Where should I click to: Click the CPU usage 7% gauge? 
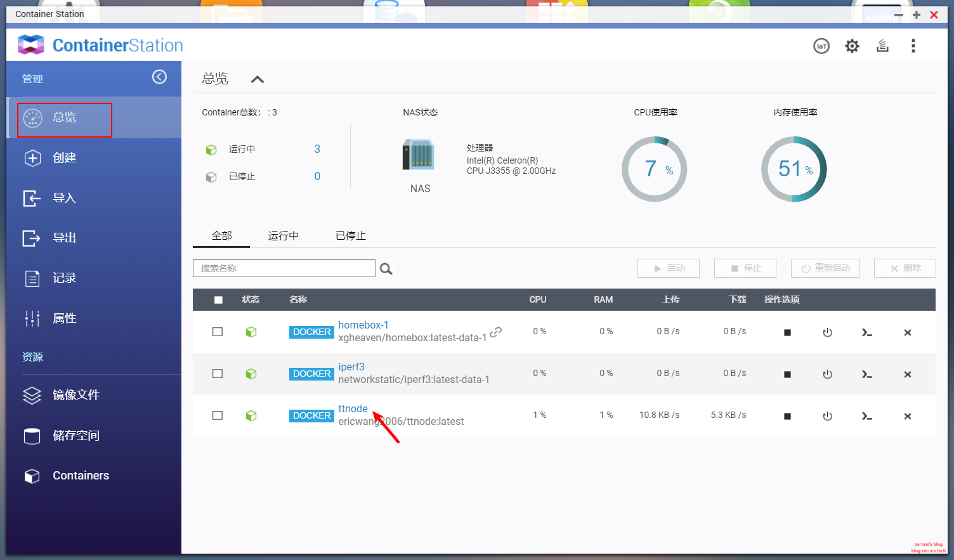(654, 169)
